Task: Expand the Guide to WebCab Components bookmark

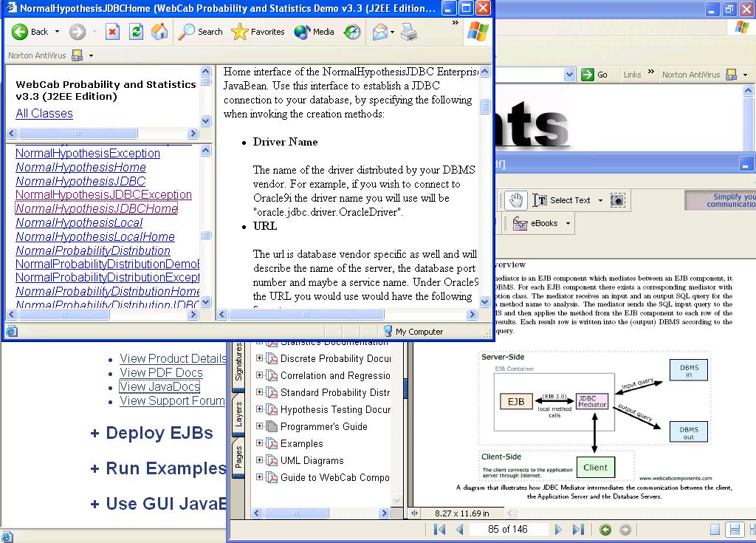Action: pyautogui.click(x=259, y=477)
